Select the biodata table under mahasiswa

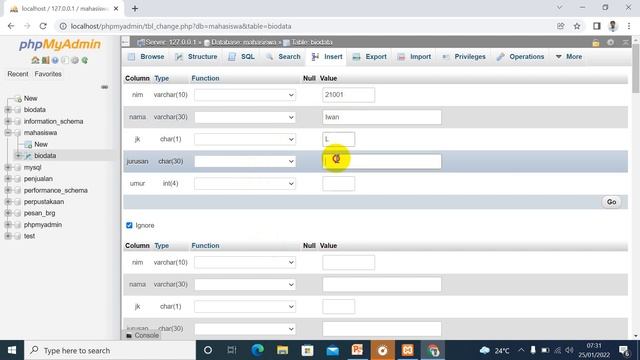pyautogui.click(x=45, y=156)
